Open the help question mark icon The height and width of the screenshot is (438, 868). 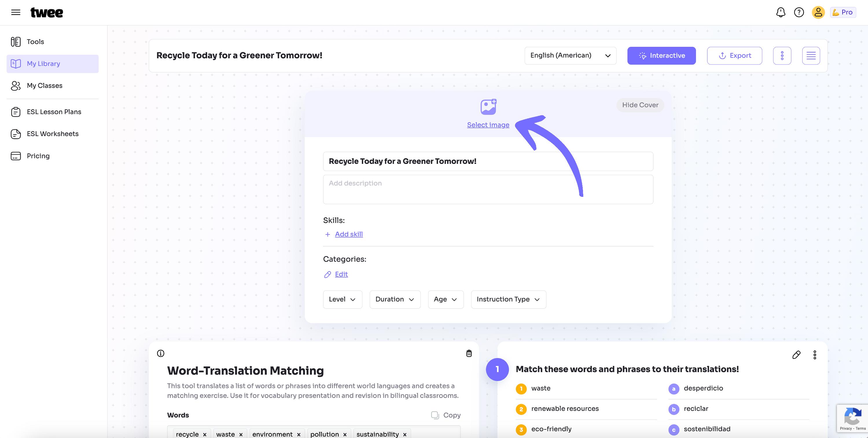(x=799, y=12)
